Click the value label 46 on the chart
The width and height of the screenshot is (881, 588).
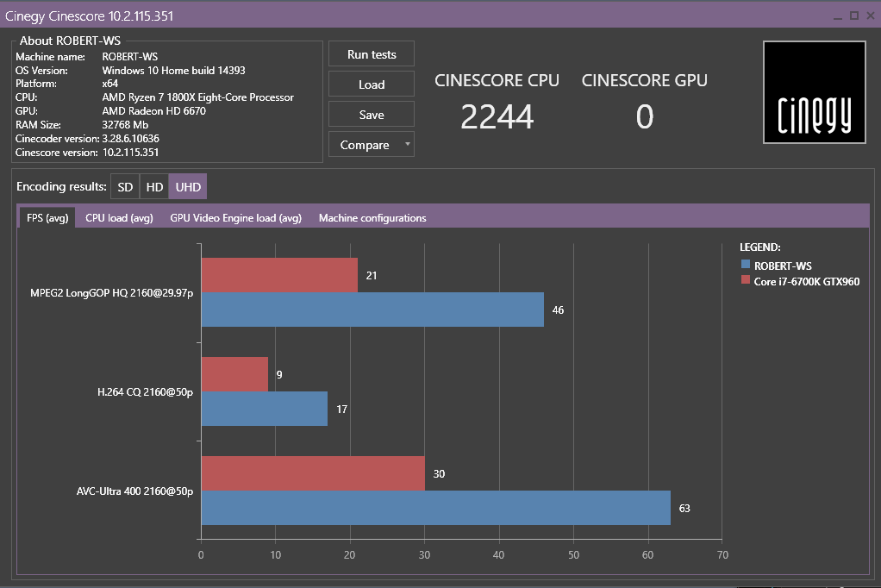coord(558,310)
